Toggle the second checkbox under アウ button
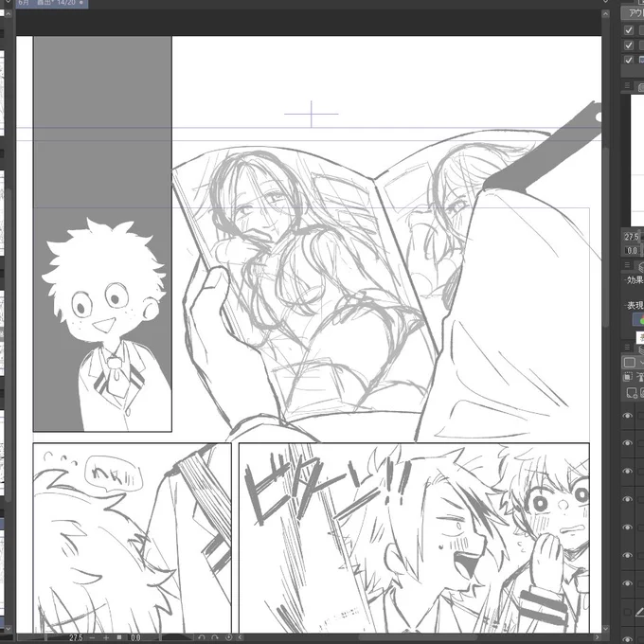 [x=629, y=45]
